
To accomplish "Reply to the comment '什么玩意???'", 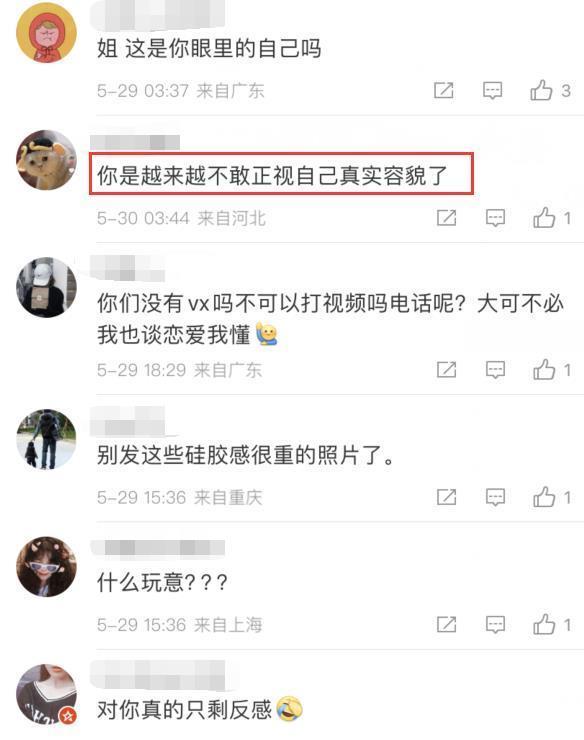I will [495, 625].
